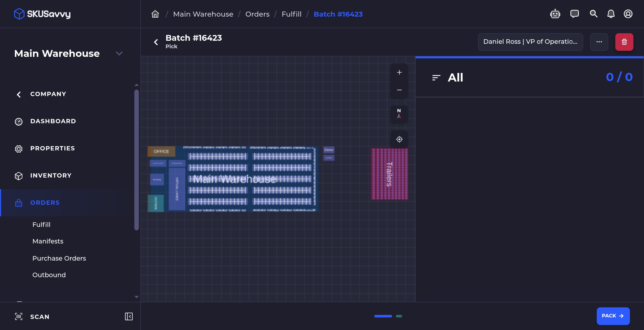The height and width of the screenshot is (330, 644).
Task: Select the green step indicator dot
Action: [399, 316]
